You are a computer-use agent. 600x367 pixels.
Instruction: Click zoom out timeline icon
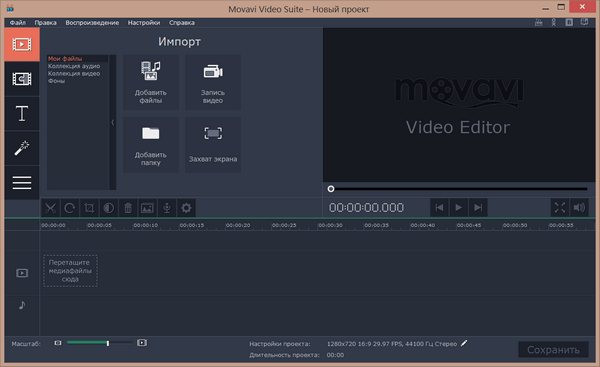click(x=58, y=343)
